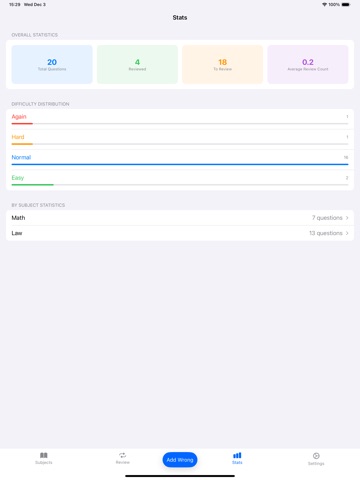Expand the Math questions chevron
360x480 pixels.
[347, 218]
